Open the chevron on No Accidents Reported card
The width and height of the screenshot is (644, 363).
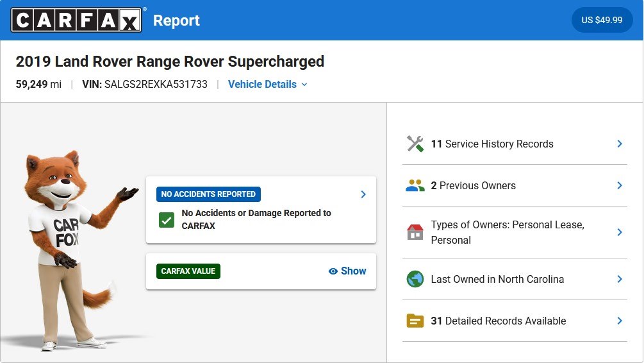(363, 194)
